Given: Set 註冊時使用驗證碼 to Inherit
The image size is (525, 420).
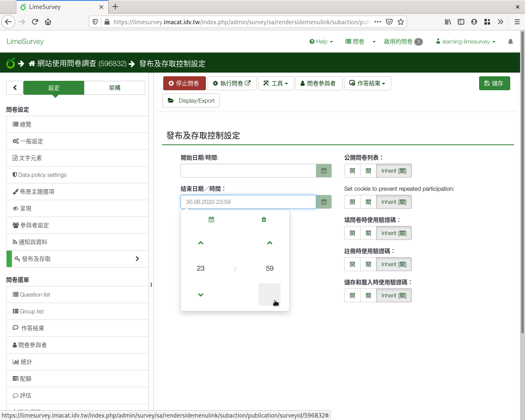Looking at the screenshot, I should tap(394, 264).
